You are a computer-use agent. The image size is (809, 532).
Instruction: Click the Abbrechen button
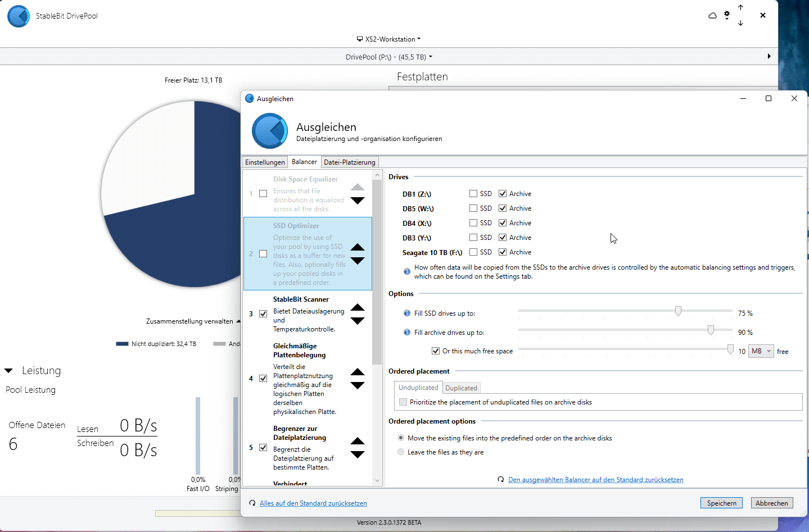[x=772, y=503]
